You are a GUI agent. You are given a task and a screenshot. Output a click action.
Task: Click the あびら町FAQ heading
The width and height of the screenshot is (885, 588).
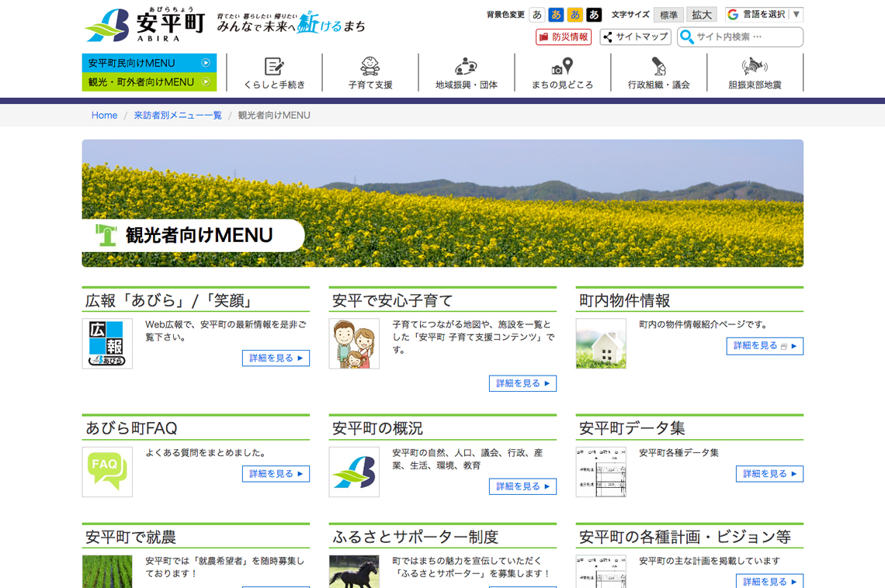point(131,428)
